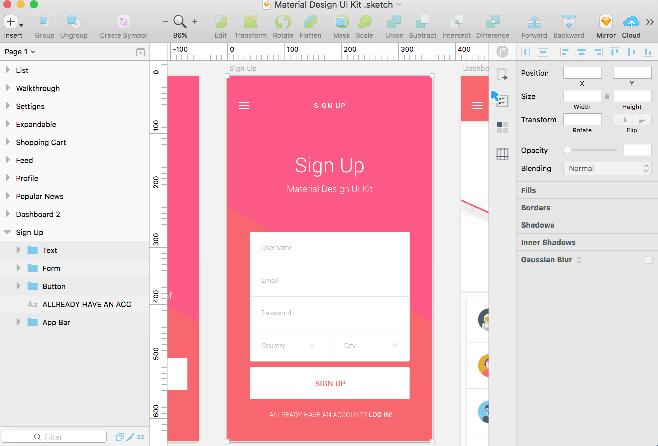Click the Ungroup toolbar icon
The height and width of the screenshot is (446, 658).
[73, 21]
